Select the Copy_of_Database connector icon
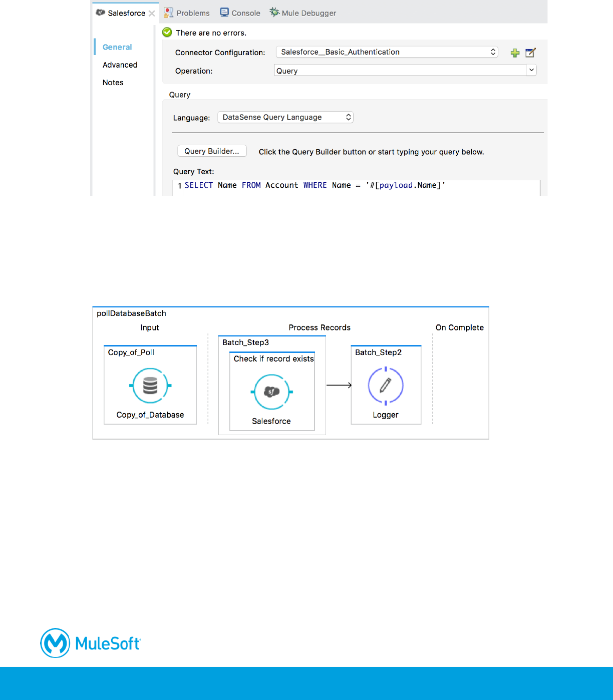The height and width of the screenshot is (700, 613). pos(150,386)
